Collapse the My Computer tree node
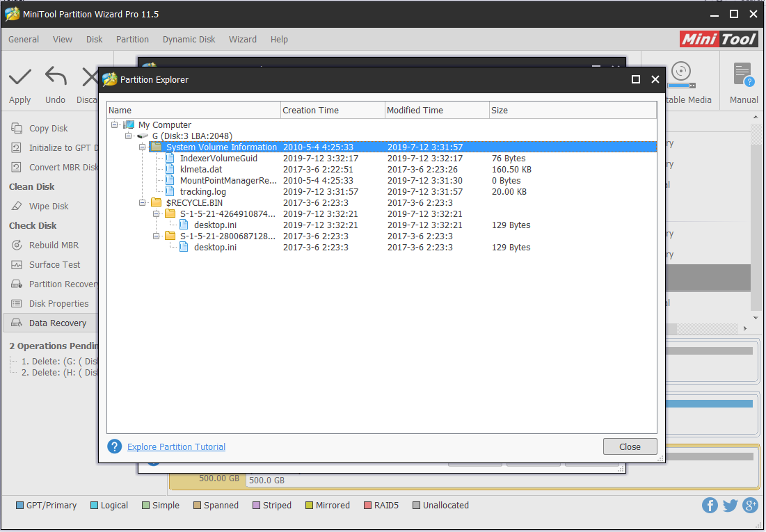766x532 pixels. click(114, 124)
